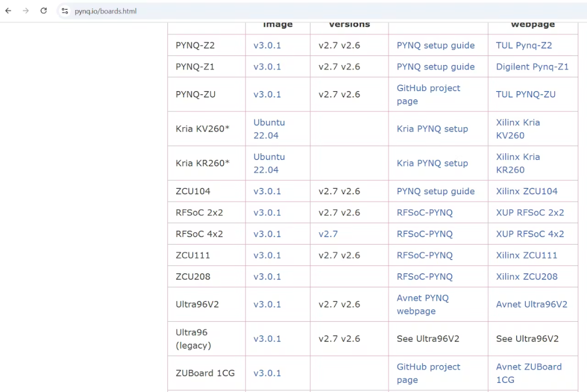Select the RFSoC 4x2 board name
Screen dimensions: 587x392
pyautogui.click(x=199, y=234)
